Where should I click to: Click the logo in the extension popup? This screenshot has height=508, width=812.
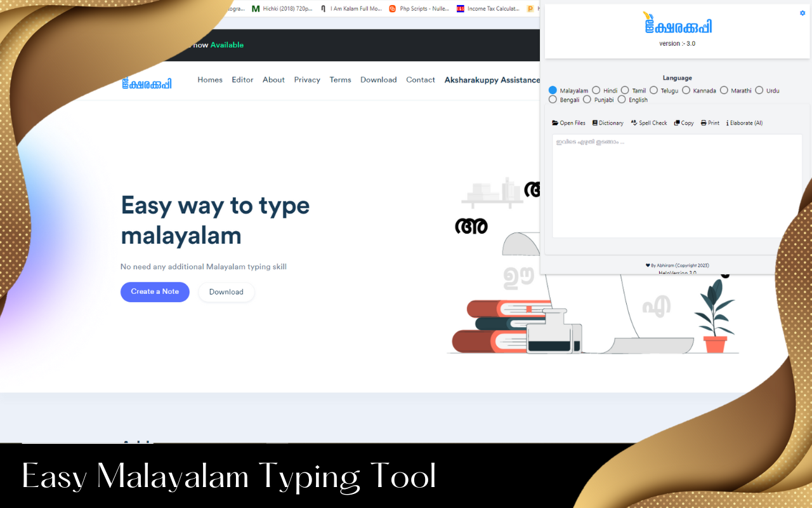coord(678,24)
